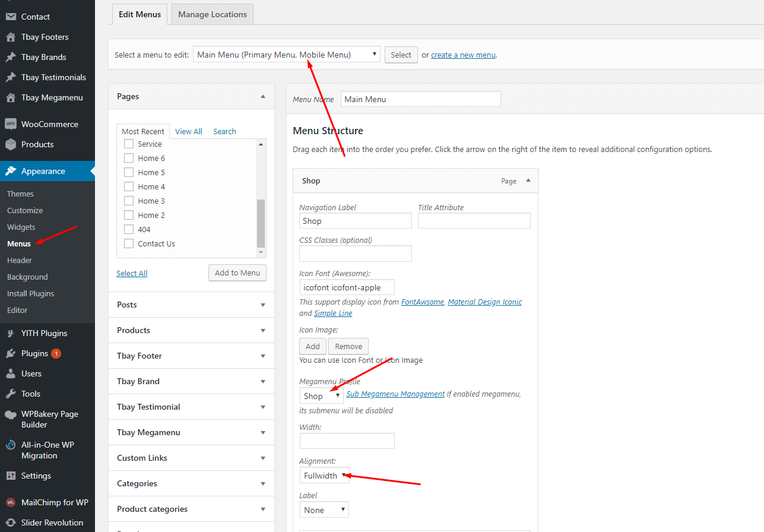Click the Slider Revolution refresh icon

[11, 522]
